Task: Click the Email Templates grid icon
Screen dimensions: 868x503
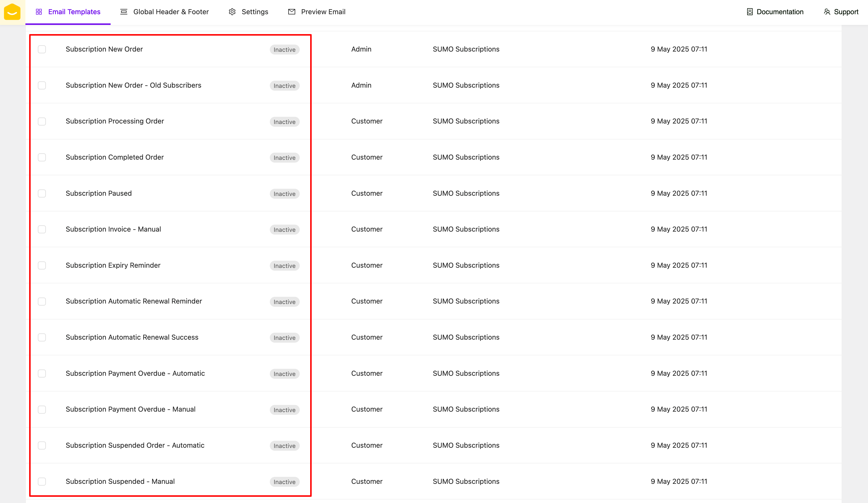Action: (39, 12)
